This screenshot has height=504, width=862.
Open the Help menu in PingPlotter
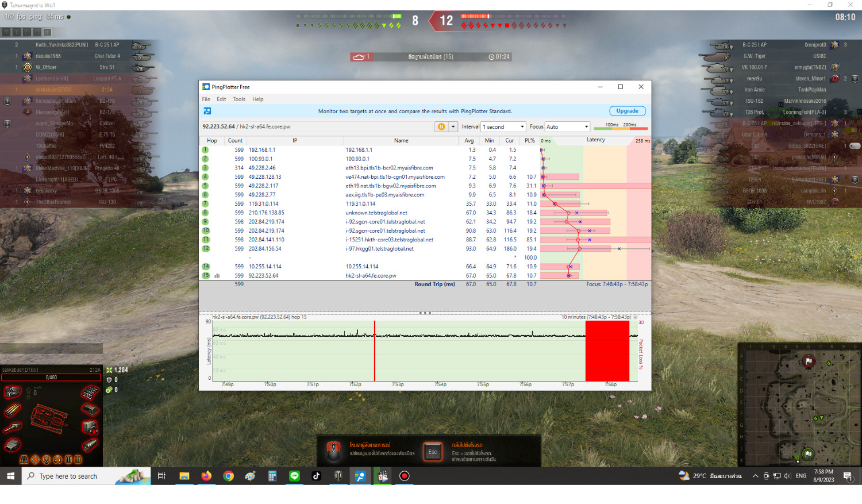tap(258, 99)
